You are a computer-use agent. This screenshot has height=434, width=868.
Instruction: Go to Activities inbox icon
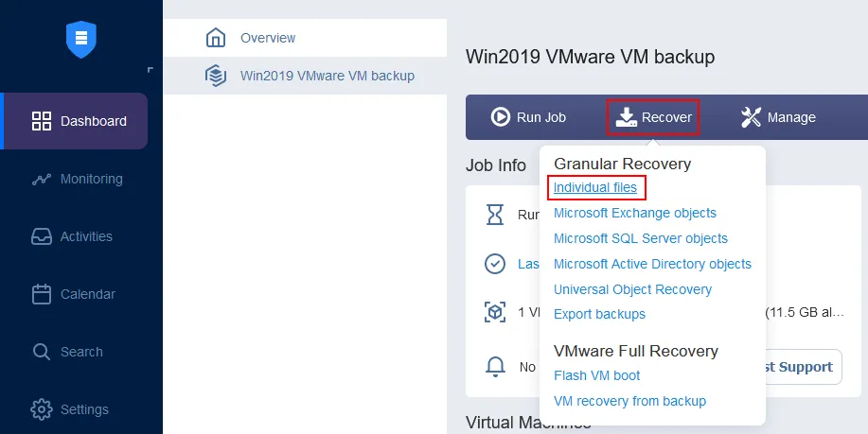41,236
